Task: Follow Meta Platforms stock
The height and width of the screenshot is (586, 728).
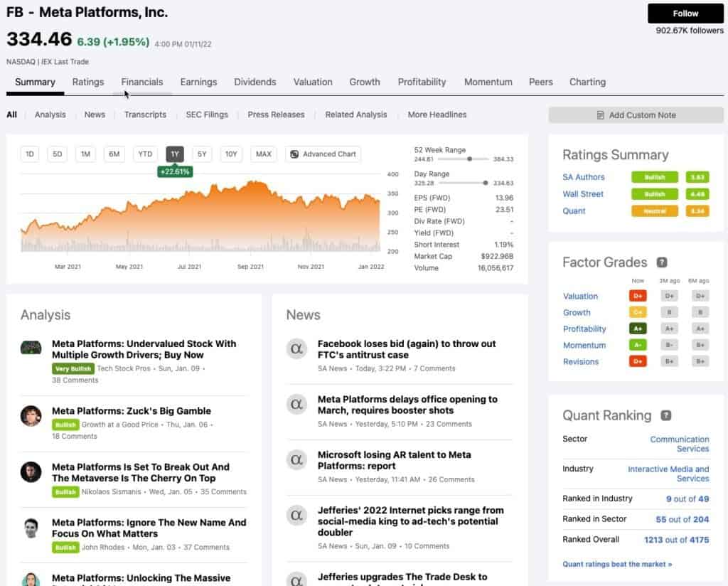Action: 685,14
